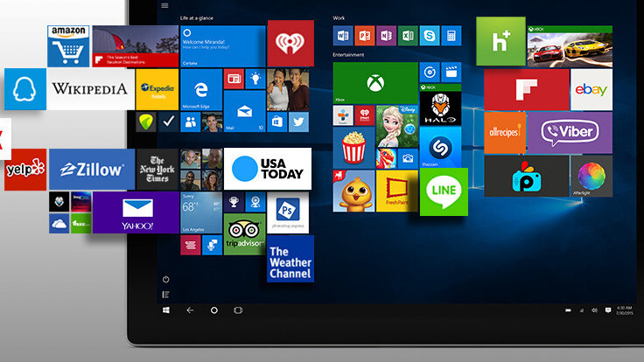Open the Zillow app tile
The width and height of the screenshot is (644, 362).
pyautogui.click(x=92, y=169)
